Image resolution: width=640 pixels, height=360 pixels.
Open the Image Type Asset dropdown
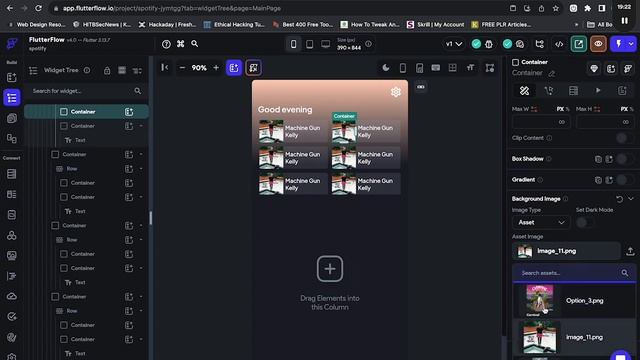click(541, 222)
